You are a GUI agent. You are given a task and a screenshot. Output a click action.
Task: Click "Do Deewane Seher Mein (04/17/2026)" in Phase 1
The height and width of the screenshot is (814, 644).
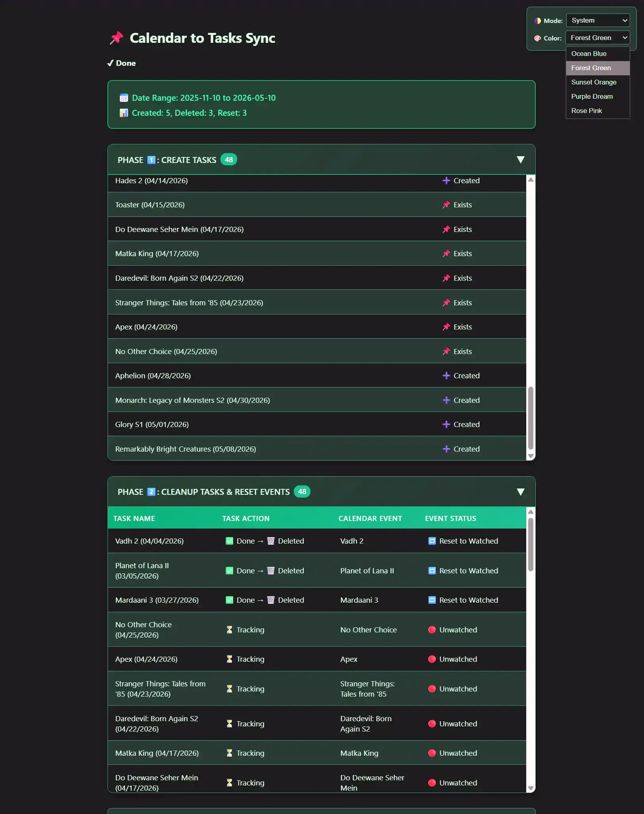[x=179, y=230]
